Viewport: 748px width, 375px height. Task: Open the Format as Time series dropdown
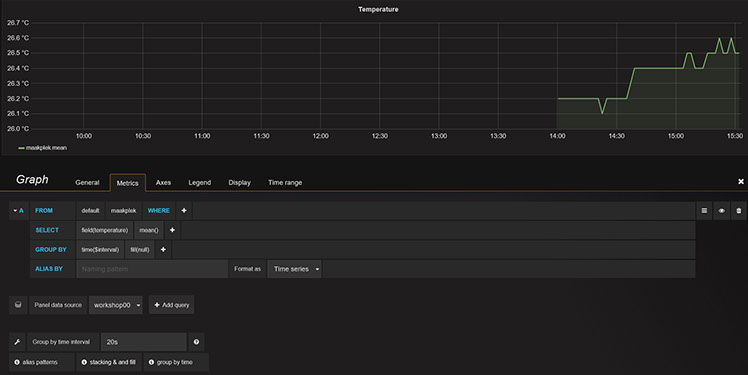pyautogui.click(x=295, y=269)
